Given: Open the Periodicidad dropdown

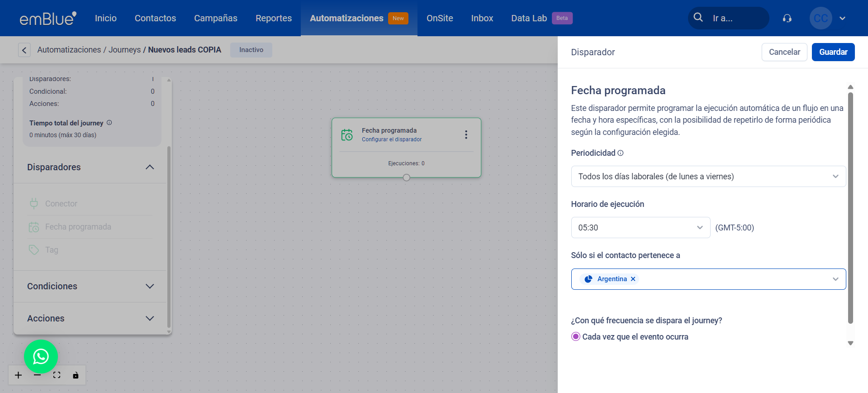Looking at the screenshot, I should pyautogui.click(x=708, y=177).
